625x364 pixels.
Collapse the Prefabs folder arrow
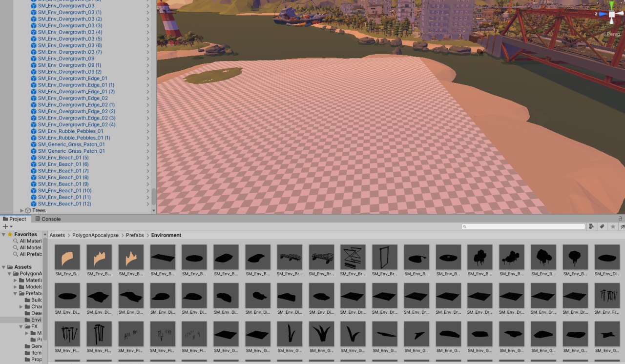tap(16, 294)
